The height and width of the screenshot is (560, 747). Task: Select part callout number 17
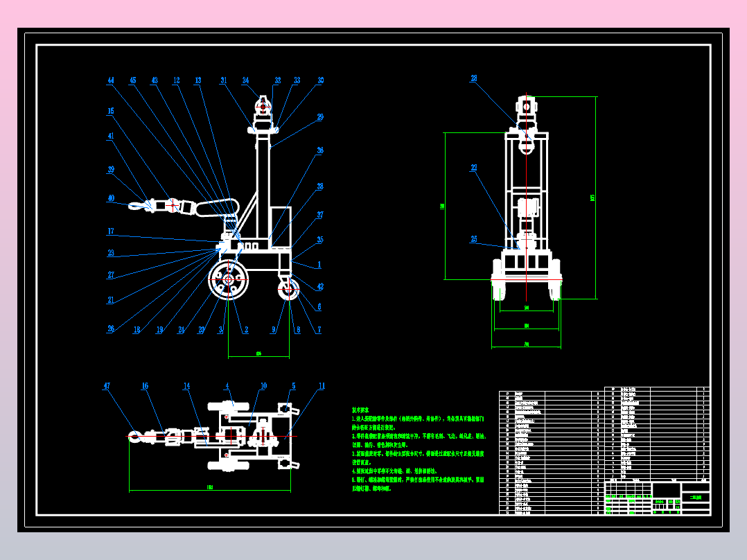pyautogui.click(x=111, y=231)
